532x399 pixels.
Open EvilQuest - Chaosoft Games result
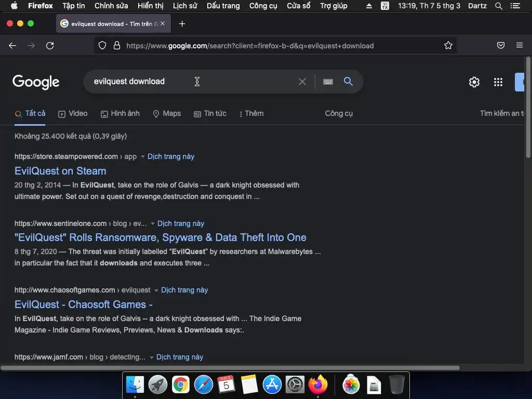pos(84,304)
